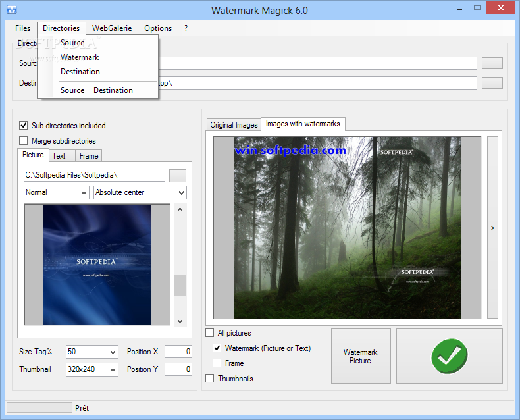Click the Size Tag% label
The height and width of the screenshot is (420, 520).
(36, 352)
